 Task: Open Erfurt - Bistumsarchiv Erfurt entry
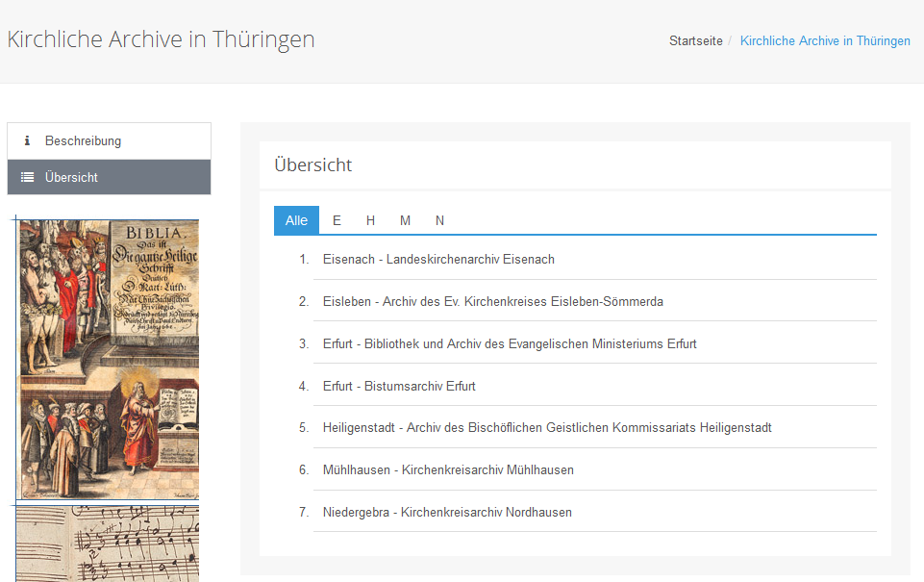399,387
